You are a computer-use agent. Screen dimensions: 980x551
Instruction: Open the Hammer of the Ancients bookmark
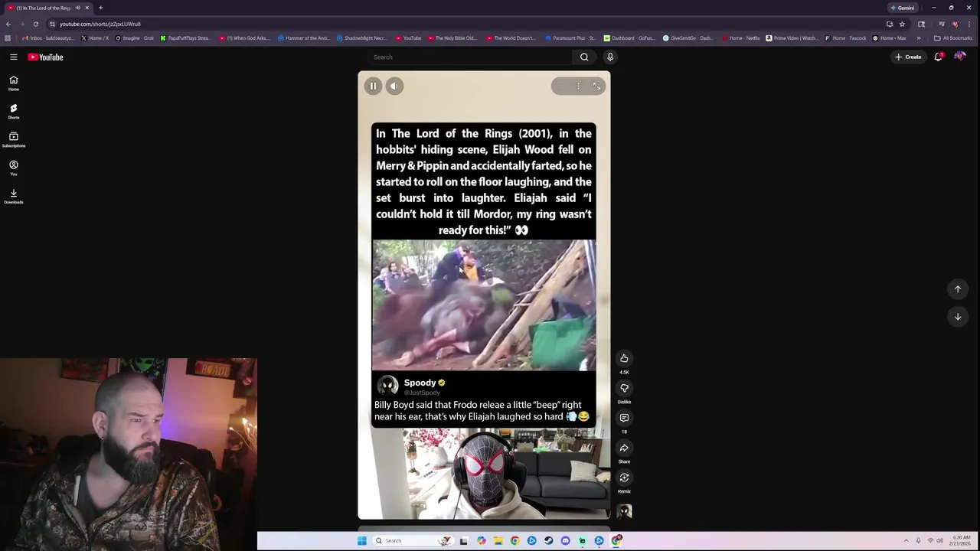pyautogui.click(x=303, y=37)
